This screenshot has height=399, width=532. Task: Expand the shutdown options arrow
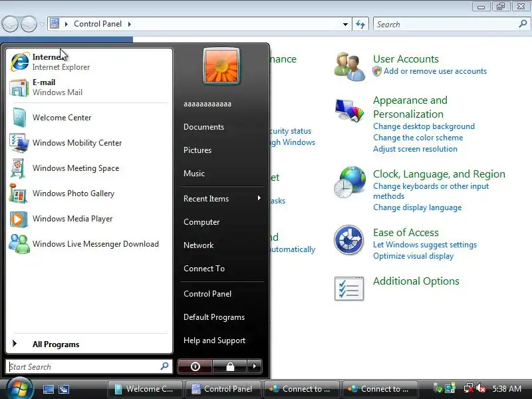[x=255, y=366]
